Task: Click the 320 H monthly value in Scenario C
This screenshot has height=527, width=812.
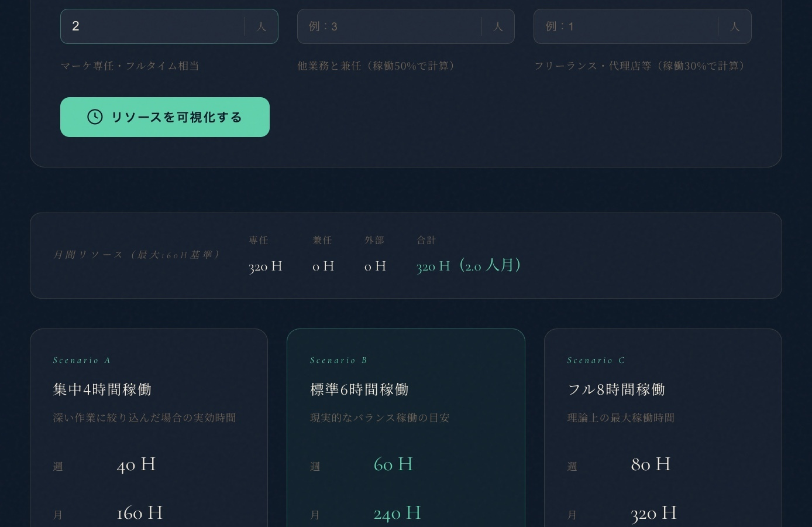Action: click(x=653, y=513)
